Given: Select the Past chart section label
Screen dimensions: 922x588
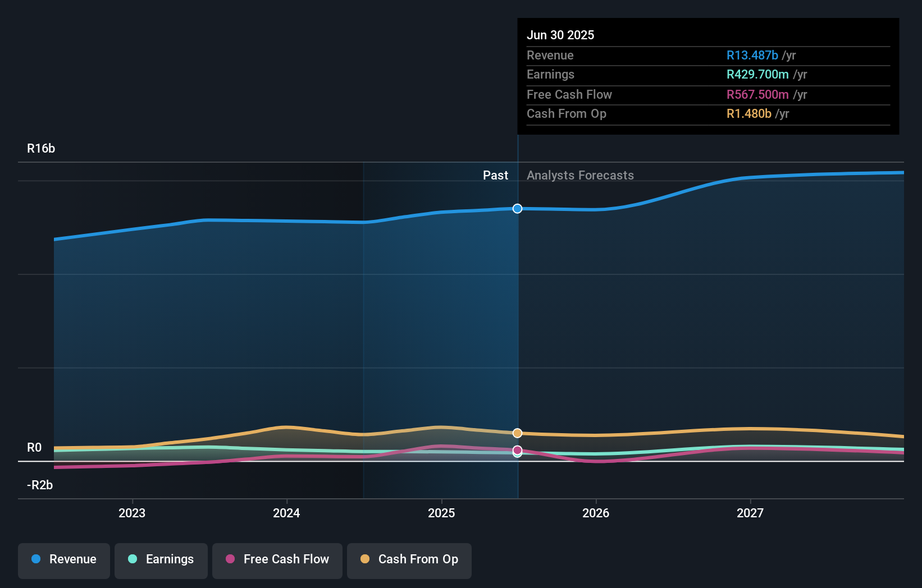Looking at the screenshot, I should tap(495, 175).
